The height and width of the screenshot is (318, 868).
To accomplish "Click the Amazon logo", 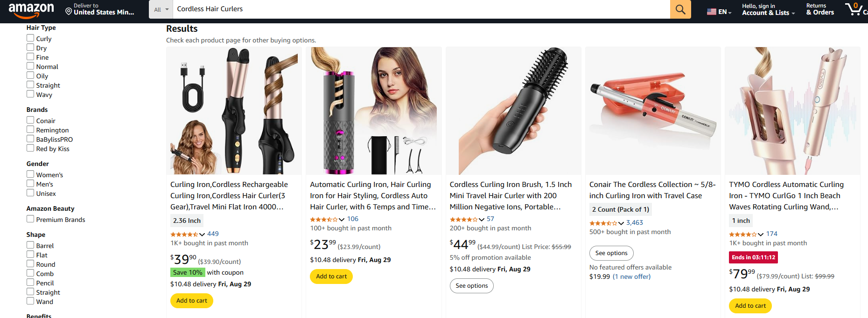I will click(31, 9).
